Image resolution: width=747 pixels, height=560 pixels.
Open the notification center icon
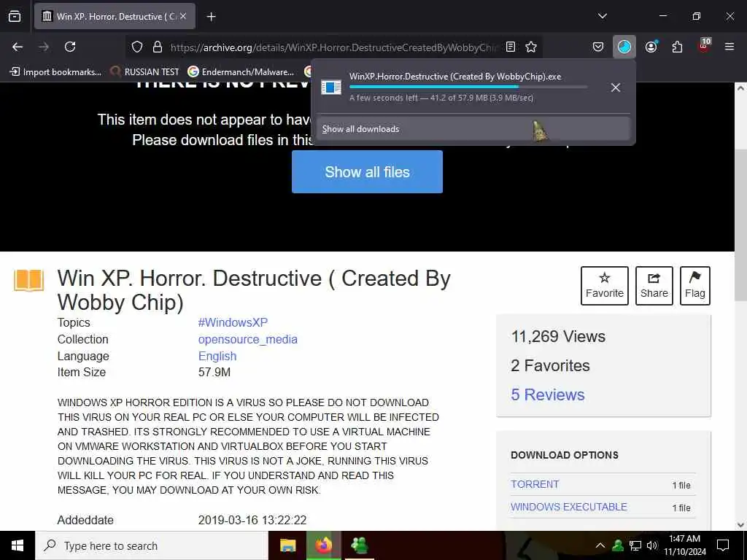pos(723,545)
